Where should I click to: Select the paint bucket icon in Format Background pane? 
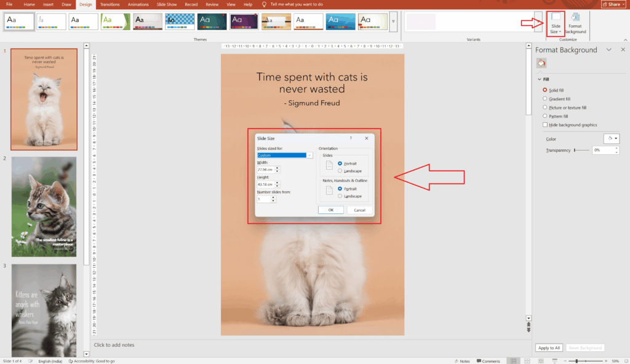point(541,62)
